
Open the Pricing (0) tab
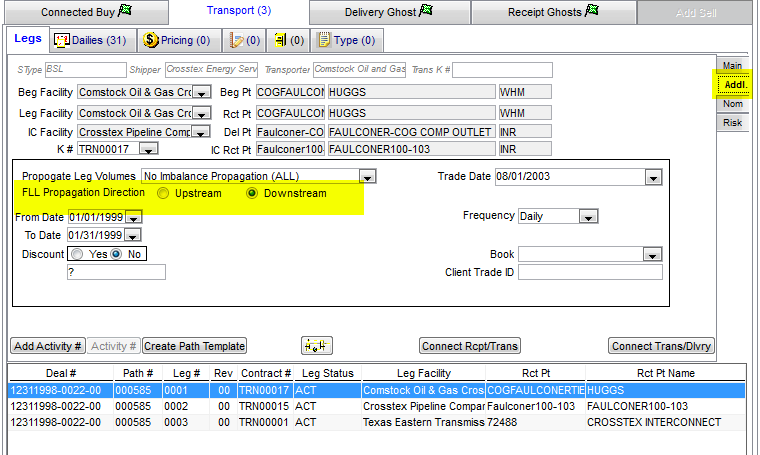176,40
